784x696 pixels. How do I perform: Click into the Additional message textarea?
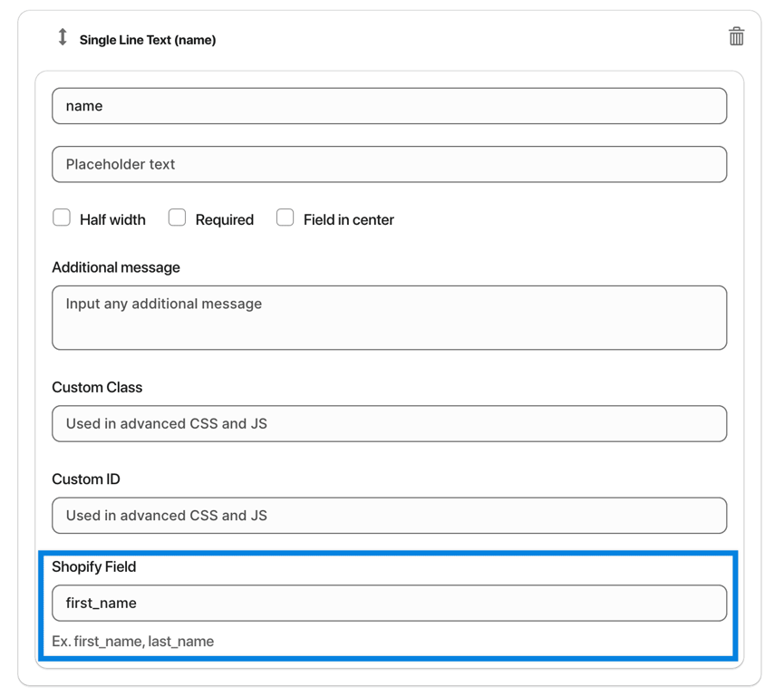[390, 317]
